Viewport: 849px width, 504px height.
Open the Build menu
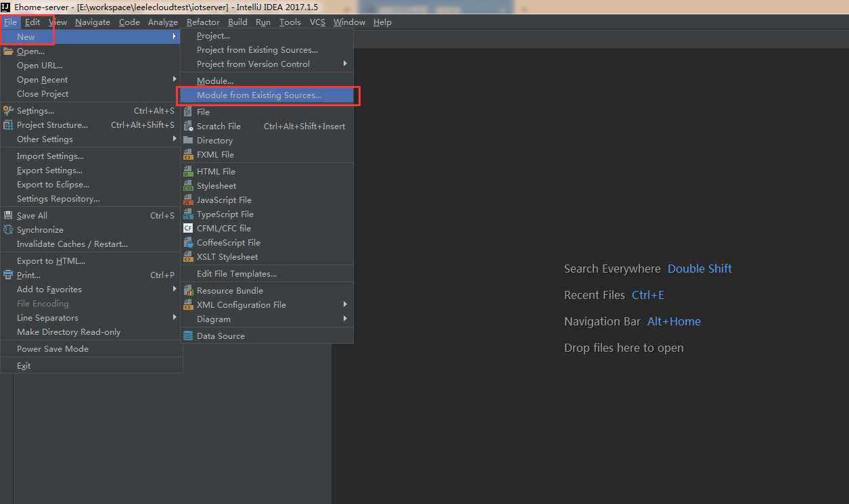pos(237,22)
